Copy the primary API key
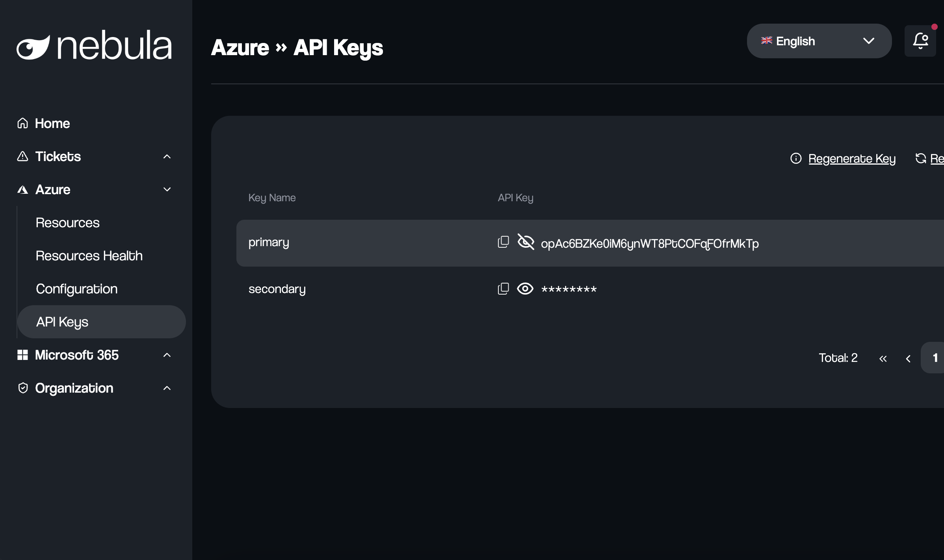Image resolution: width=944 pixels, height=560 pixels. pos(503,242)
